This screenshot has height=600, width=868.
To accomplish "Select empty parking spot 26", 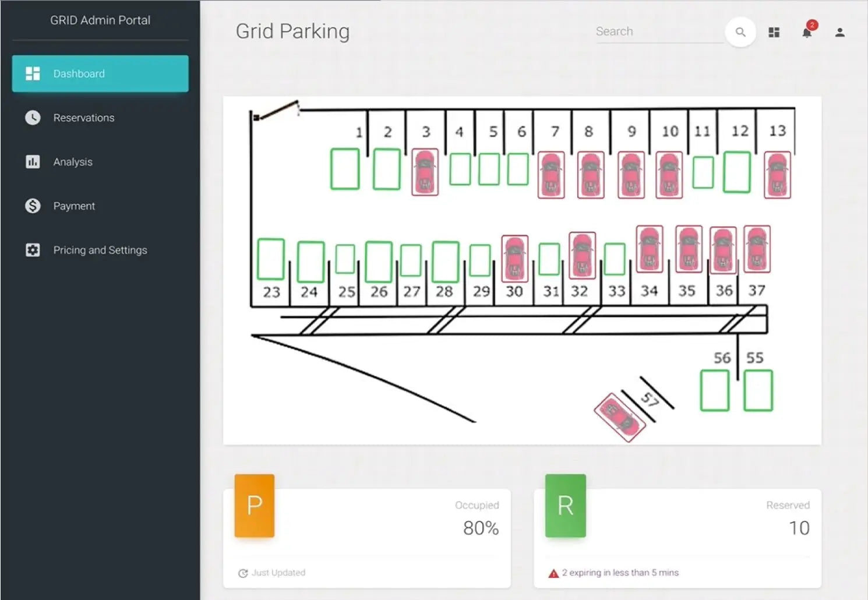I will 379,262.
